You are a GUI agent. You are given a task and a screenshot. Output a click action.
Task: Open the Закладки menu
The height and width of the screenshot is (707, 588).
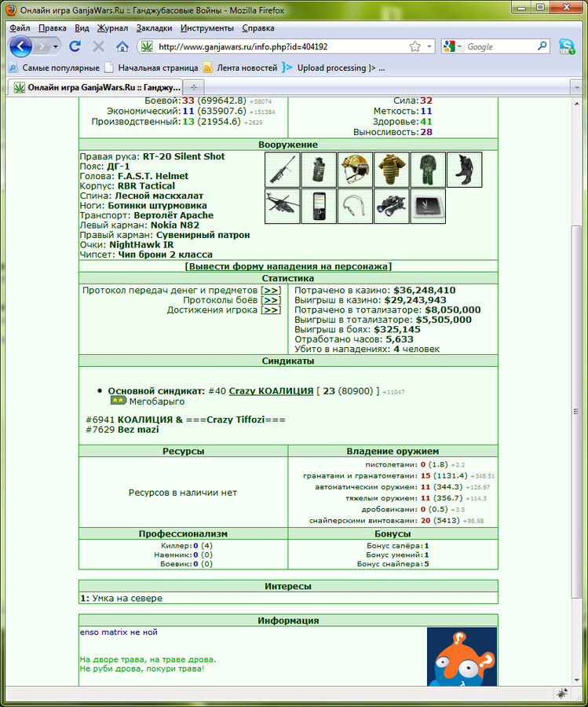(154, 28)
